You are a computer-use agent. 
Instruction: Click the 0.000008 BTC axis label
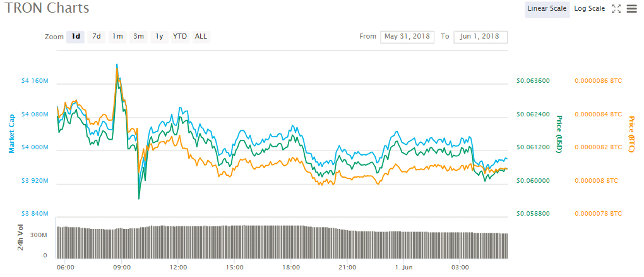pos(597,181)
